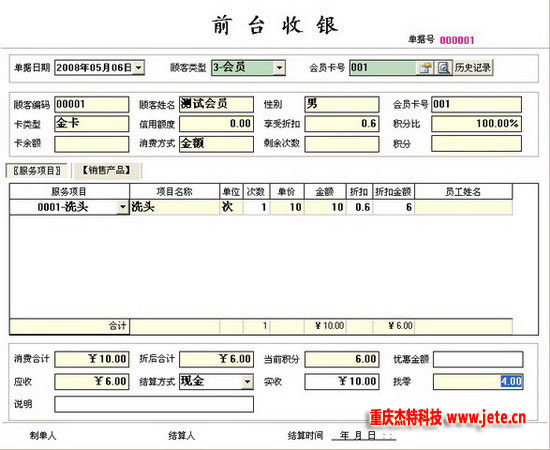The image size is (550, 450).
Task: Click the 信用额度 field showing 0.00
Action: click(216, 124)
